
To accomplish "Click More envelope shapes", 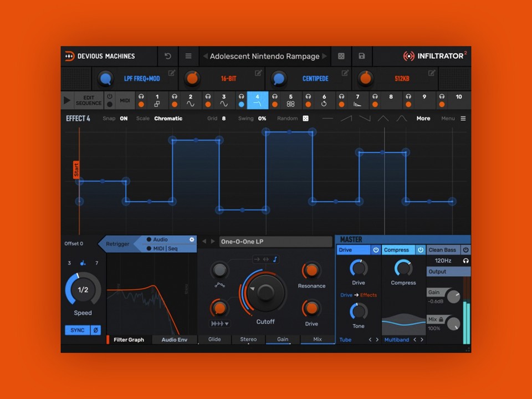I will [423, 119].
